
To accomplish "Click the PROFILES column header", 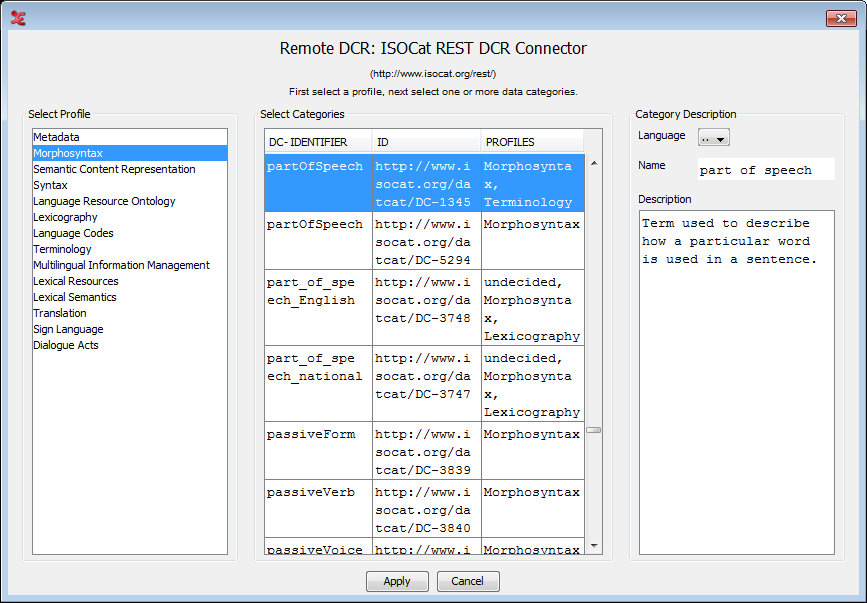I will point(532,142).
